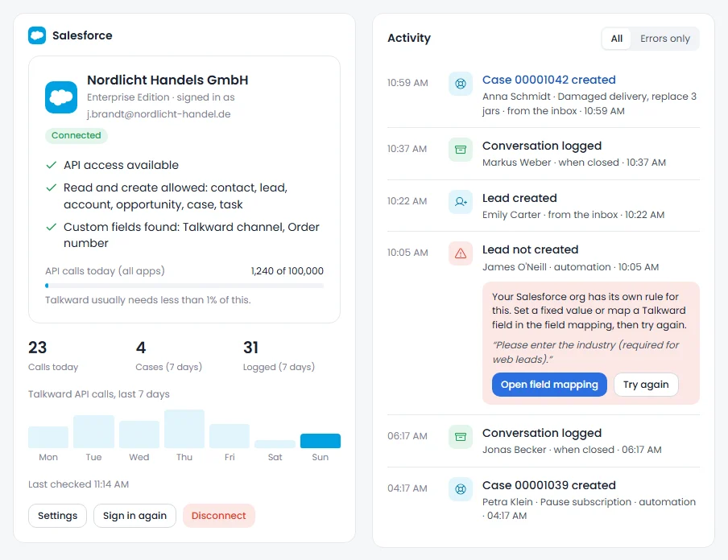Click the case icon for Case 00001042

pos(461,84)
